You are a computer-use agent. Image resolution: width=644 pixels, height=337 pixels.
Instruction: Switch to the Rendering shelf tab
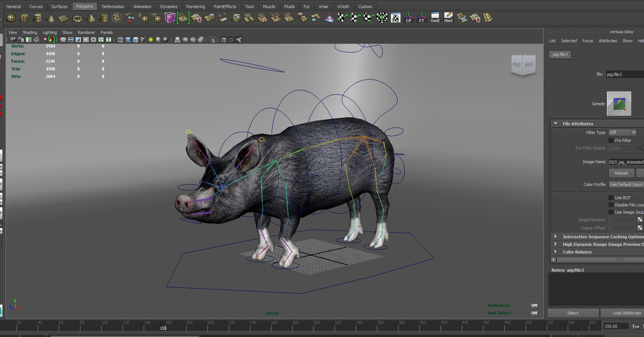point(196,6)
